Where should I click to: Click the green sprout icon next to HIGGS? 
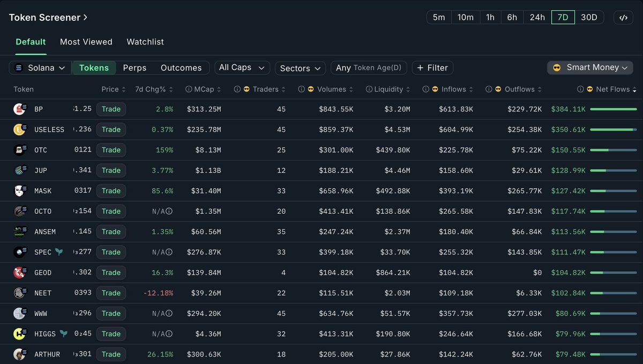[63, 333]
